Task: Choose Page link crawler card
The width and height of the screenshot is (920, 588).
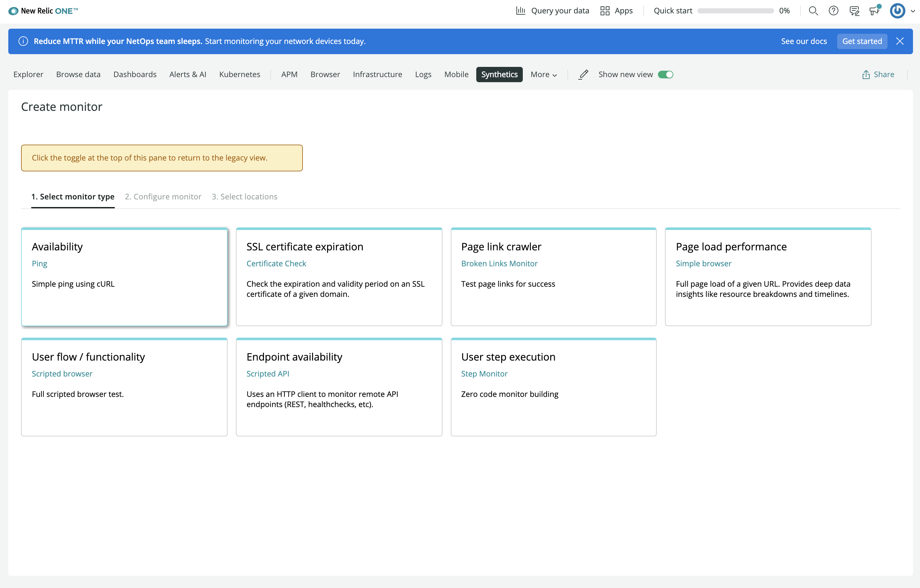Action: [x=554, y=277]
